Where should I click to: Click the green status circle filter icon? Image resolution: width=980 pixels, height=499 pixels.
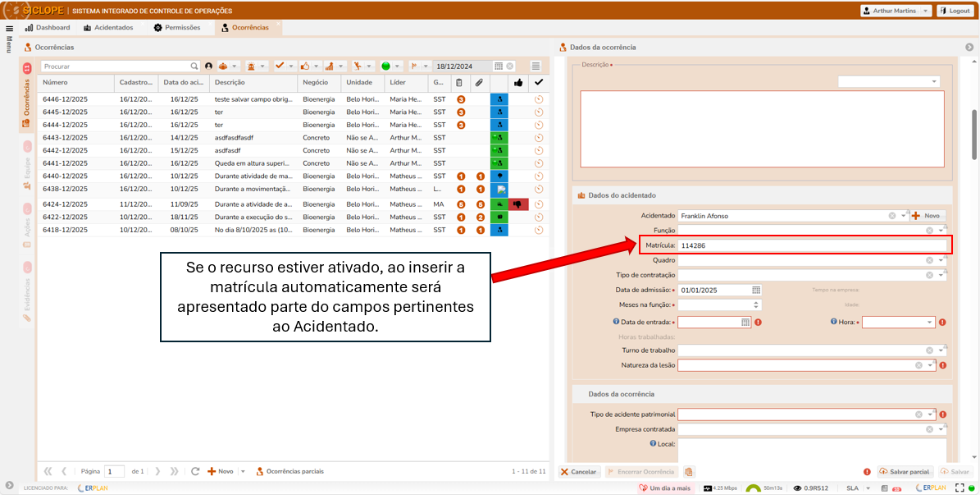tap(385, 66)
